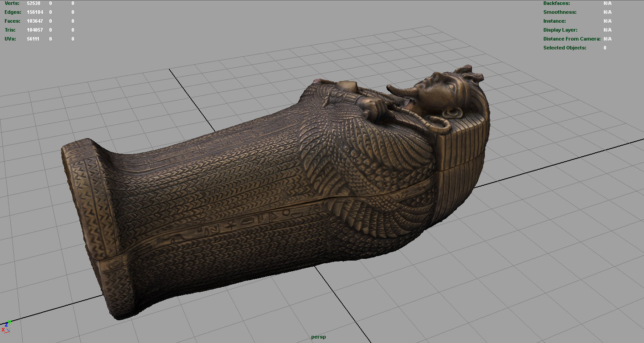Click the Backfaces: label

coord(557,3)
